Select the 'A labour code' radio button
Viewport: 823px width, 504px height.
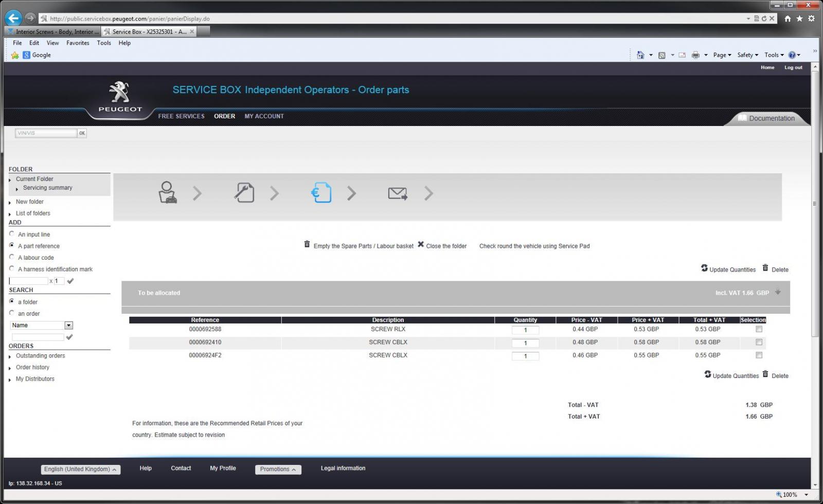tap(12, 257)
